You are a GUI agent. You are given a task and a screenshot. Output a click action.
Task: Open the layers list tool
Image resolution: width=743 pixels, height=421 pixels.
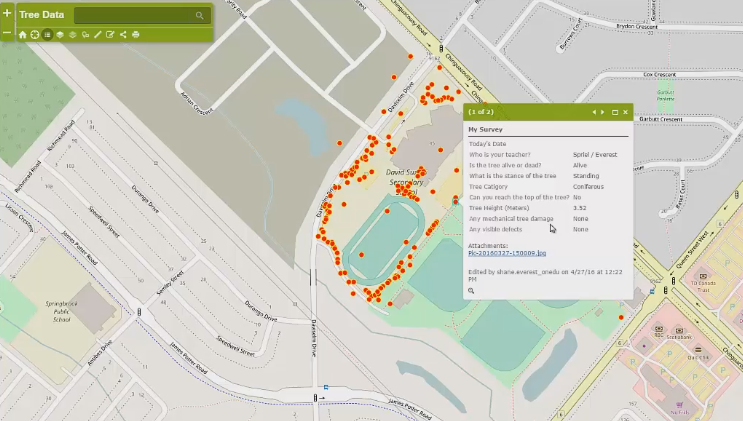(60, 35)
